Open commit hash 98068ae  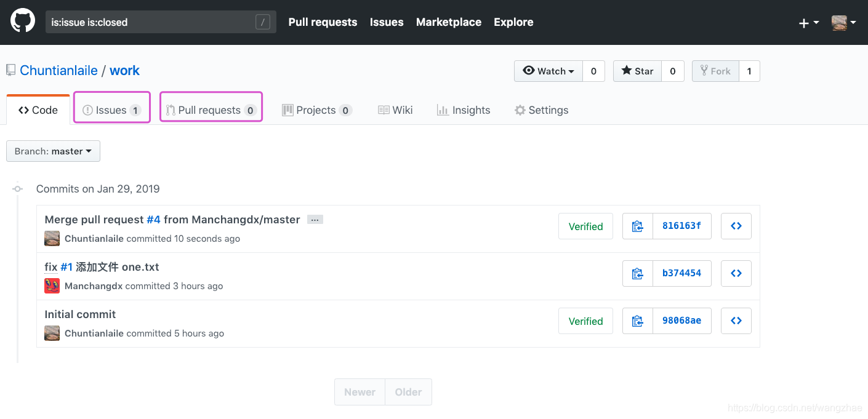click(682, 321)
